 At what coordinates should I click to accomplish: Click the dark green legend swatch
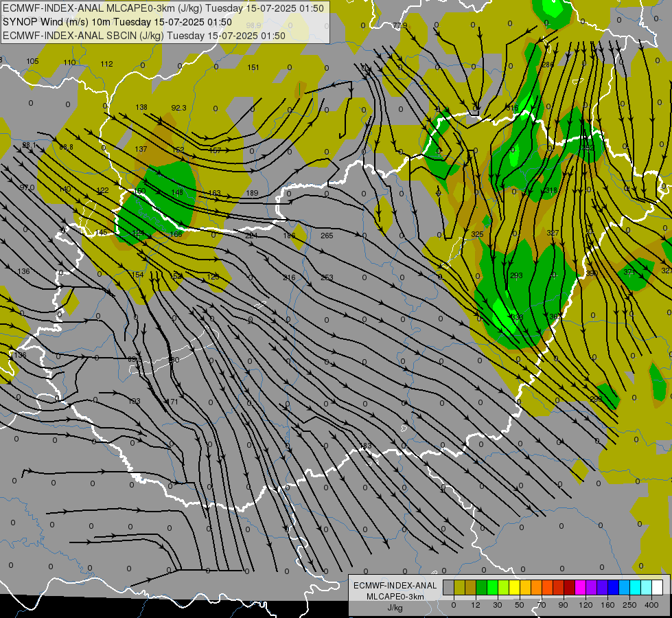(x=481, y=587)
